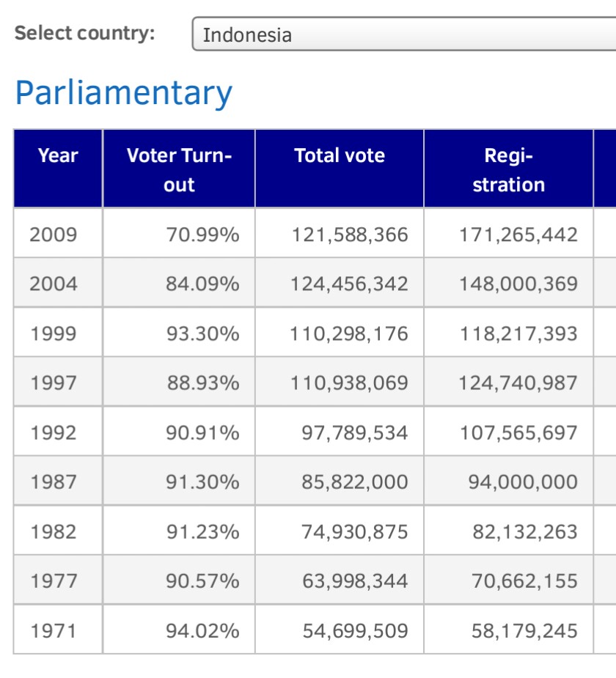Click the 1971 year cell
The width and height of the screenshot is (616, 678).
pyautogui.click(x=54, y=630)
